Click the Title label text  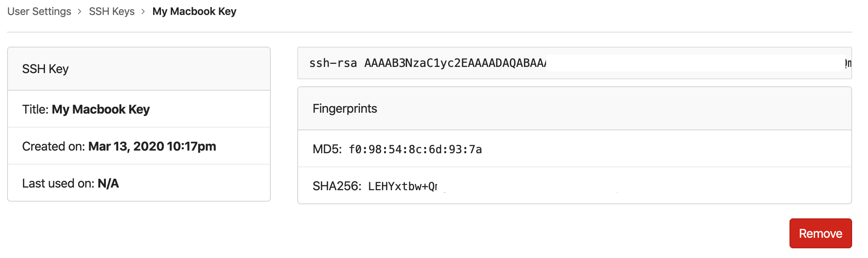(x=35, y=110)
